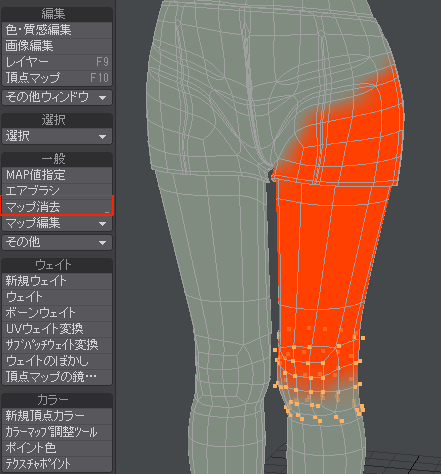Click the マップ消去 button
The width and height of the screenshot is (441, 474).
pyautogui.click(x=57, y=207)
